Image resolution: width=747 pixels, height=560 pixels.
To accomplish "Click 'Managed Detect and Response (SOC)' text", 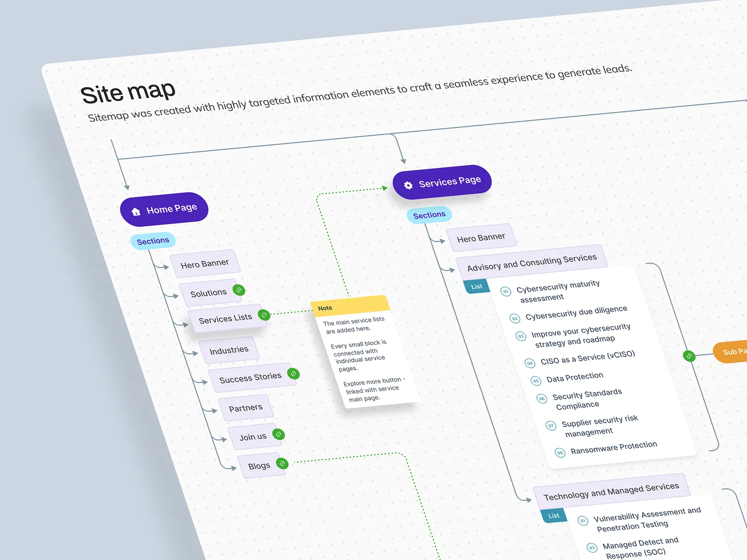I will (641, 547).
